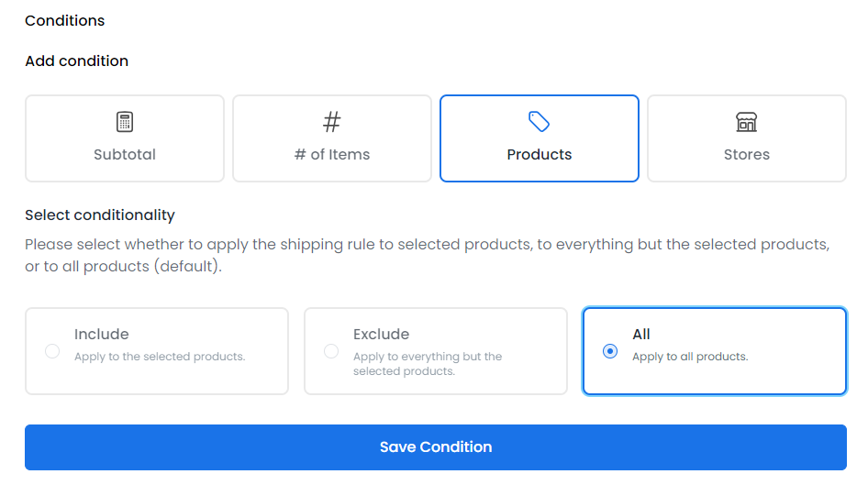The image size is (868, 496).
Task: Choose the '# of Items' label
Action: [332, 155]
